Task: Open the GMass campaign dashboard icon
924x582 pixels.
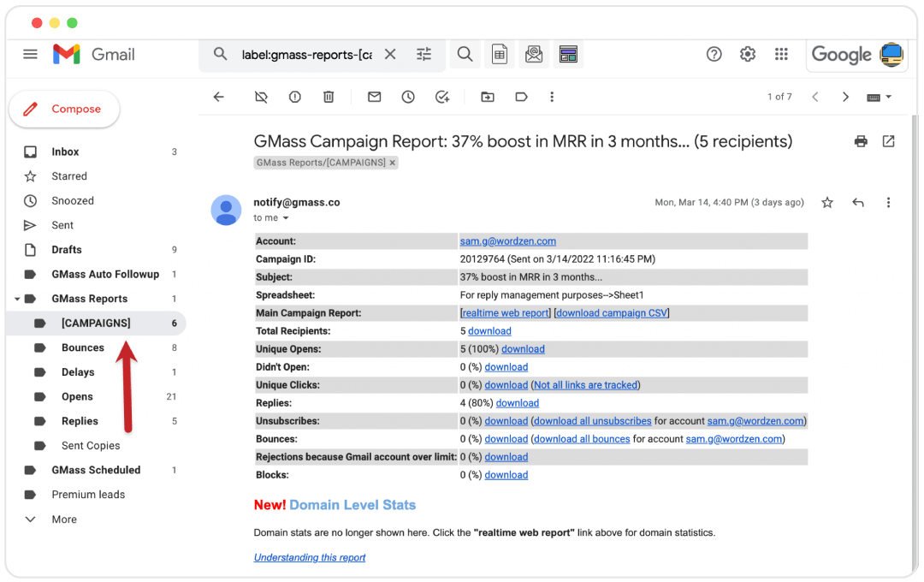Action: click(x=568, y=53)
